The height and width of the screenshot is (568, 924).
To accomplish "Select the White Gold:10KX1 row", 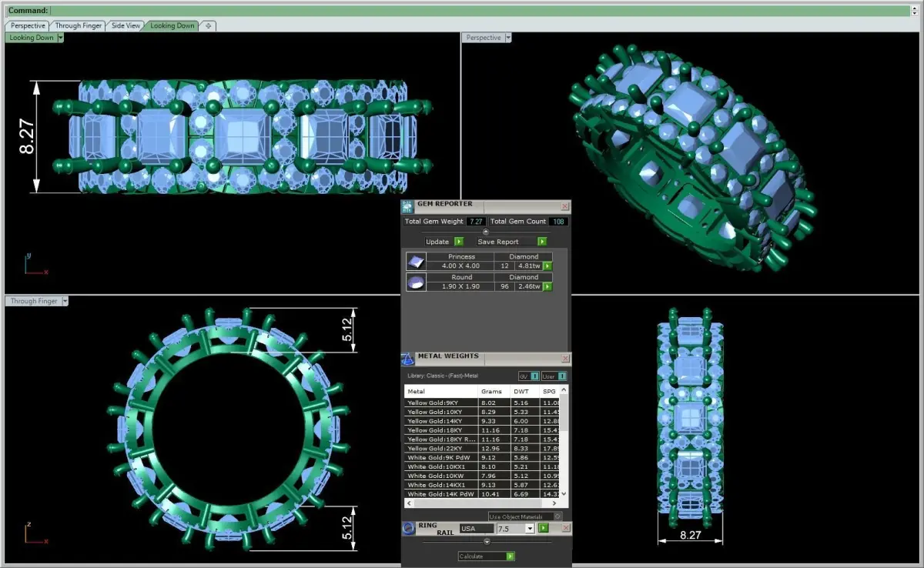I will click(482, 466).
